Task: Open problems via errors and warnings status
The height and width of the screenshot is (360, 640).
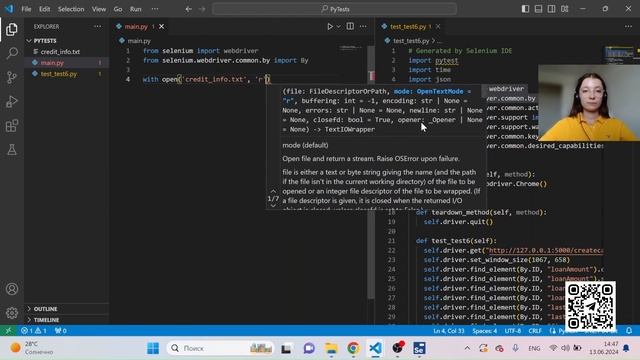Action: (33, 331)
